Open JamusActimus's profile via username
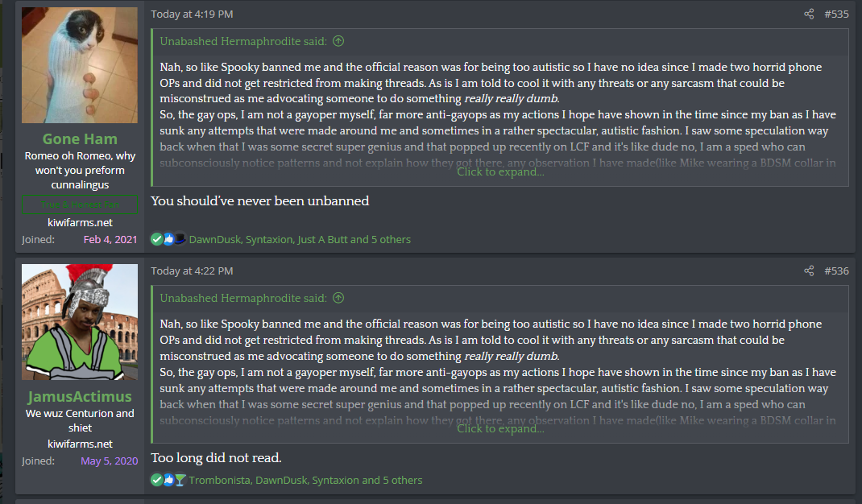 point(80,396)
